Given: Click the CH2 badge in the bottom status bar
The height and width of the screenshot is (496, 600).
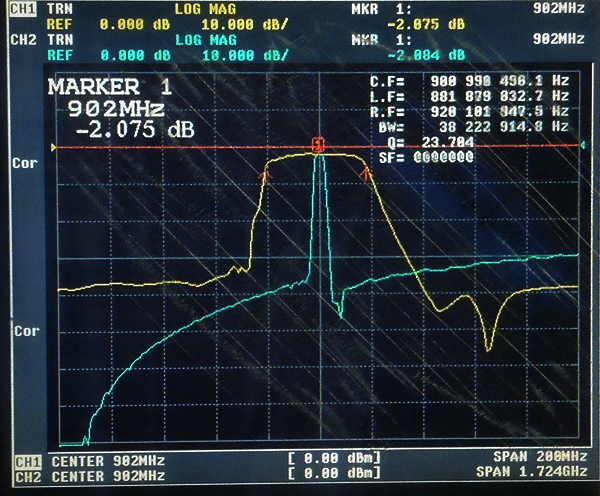Looking at the screenshot, I should [x=26, y=475].
